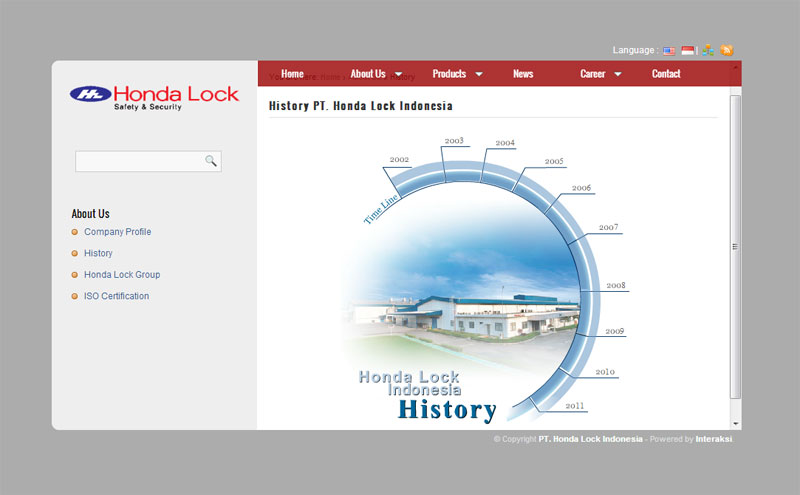This screenshot has width=800, height=495.
Task: Follow the Interaksi footer link
Action: 713,439
